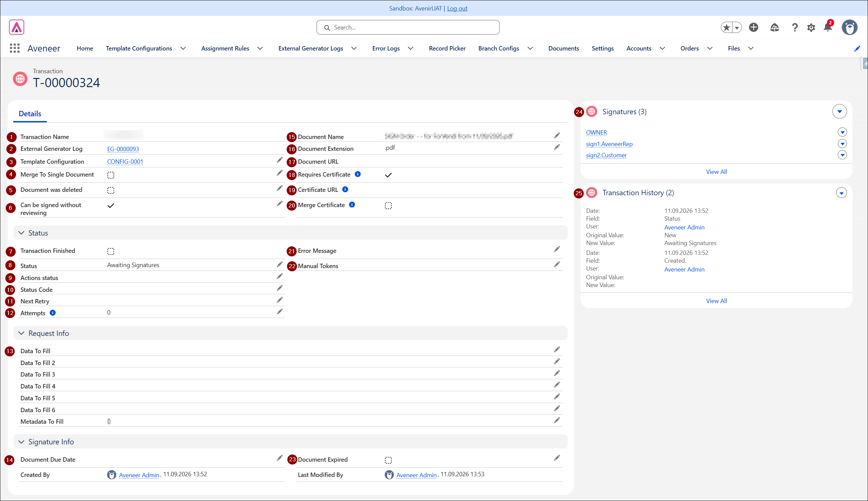The height and width of the screenshot is (501, 868).
Task: Expand the Template Configurations nav dropdown
Action: pyautogui.click(x=183, y=48)
